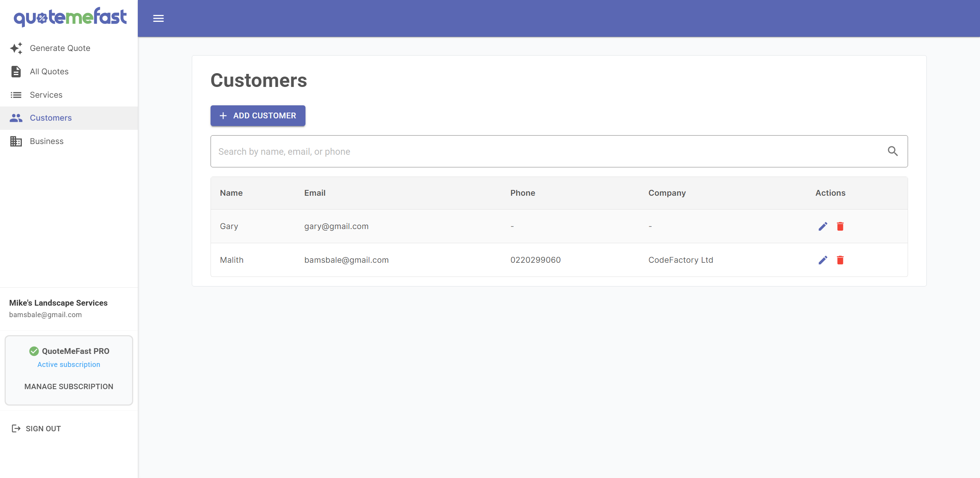Toggle the hamburger menu icon
The image size is (980, 478).
[158, 18]
